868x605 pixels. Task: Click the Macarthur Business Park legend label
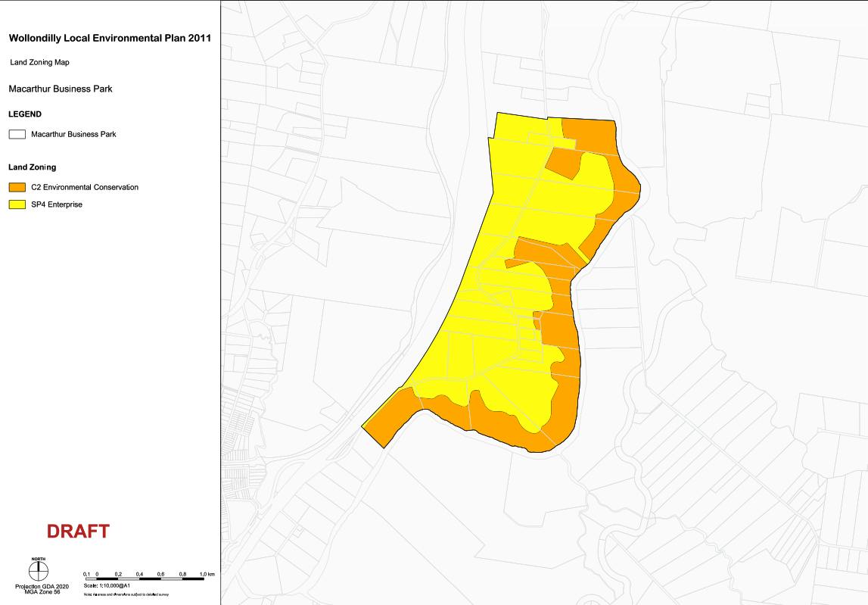pyautogui.click(x=73, y=134)
